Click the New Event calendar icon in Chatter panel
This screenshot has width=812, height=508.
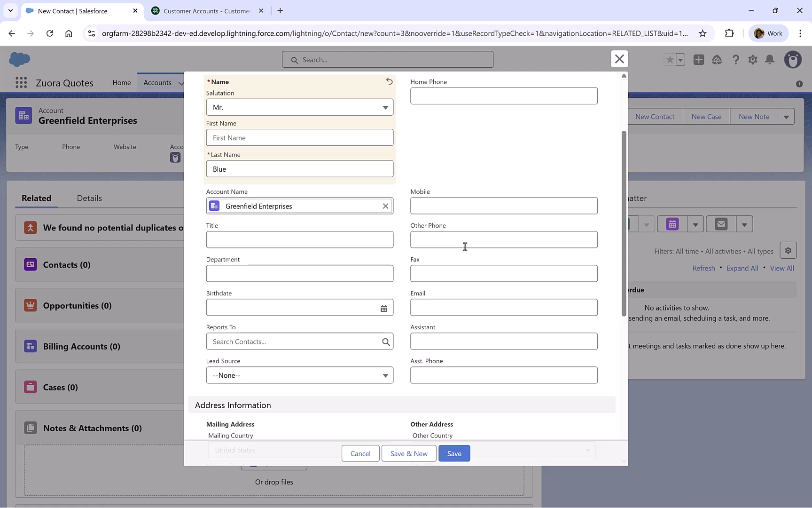coord(671,224)
